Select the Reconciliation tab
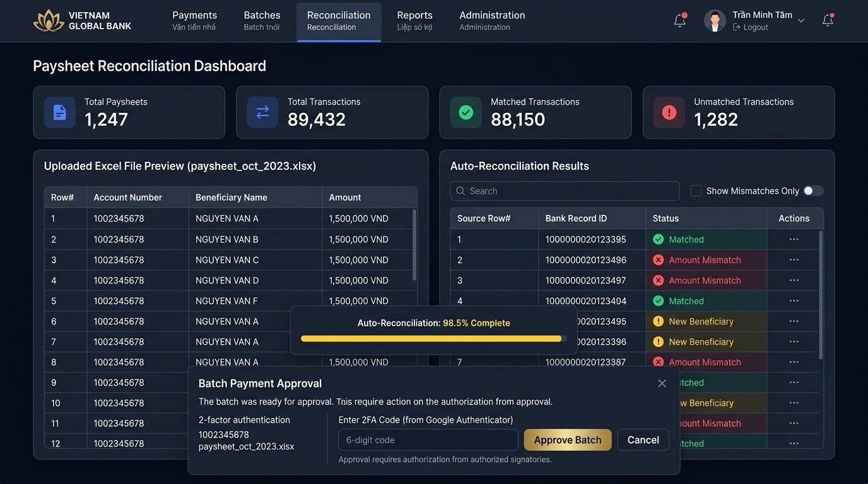The width and height of the screenshot is (868, 484). [x=339, y=21]
